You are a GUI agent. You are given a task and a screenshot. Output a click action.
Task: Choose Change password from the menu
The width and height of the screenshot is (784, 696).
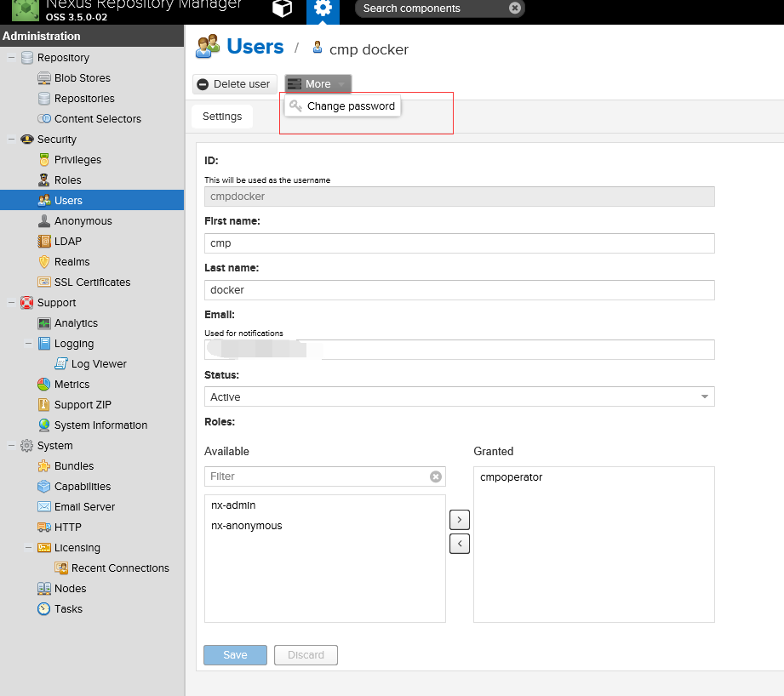[x=342, y=106]
